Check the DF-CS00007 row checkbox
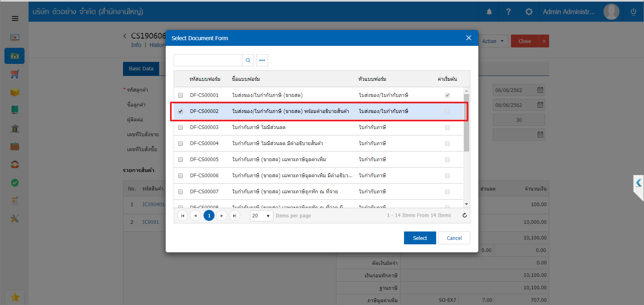 pos(180,192)
